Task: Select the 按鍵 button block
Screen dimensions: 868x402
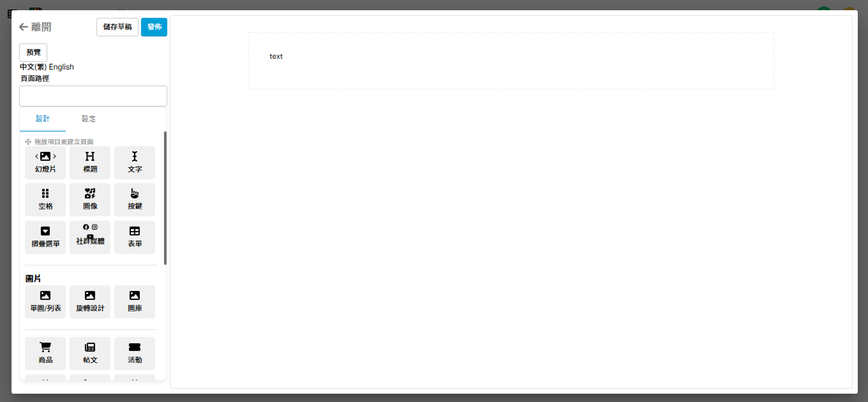Action: tap(134, 199)
